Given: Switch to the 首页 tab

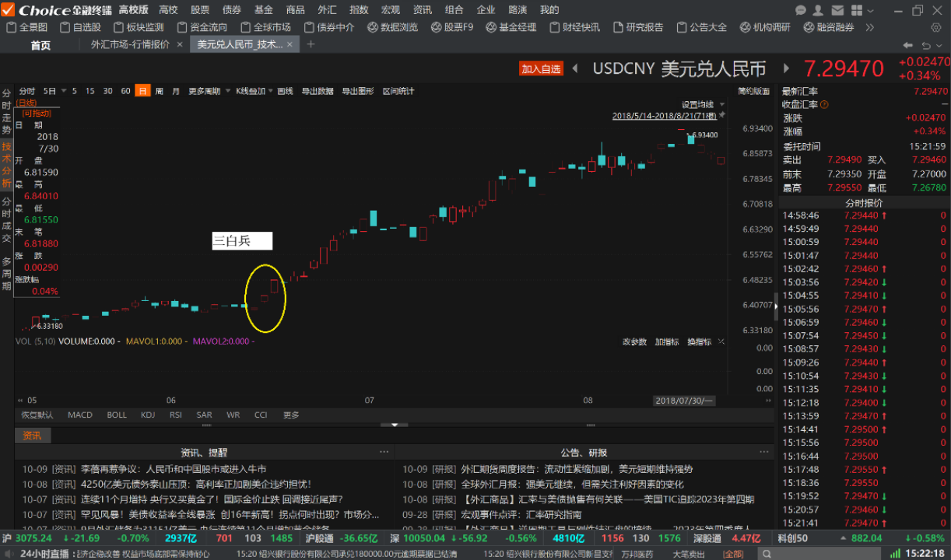Looking at the screenshot, I should point(40,45).
